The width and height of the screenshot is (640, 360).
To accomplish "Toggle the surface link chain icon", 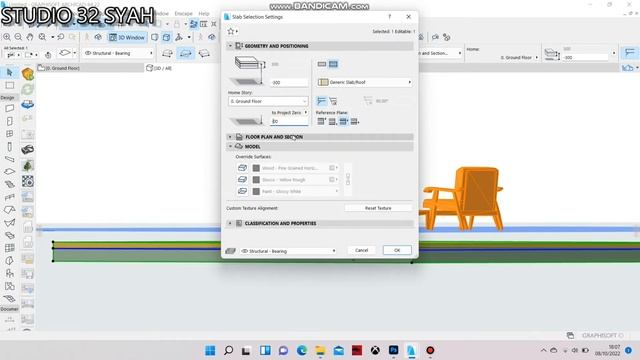I will click(348, 179).
